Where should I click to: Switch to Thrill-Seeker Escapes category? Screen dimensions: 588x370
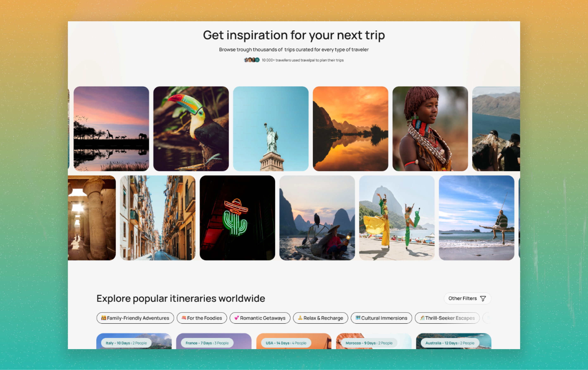(447, 318)
